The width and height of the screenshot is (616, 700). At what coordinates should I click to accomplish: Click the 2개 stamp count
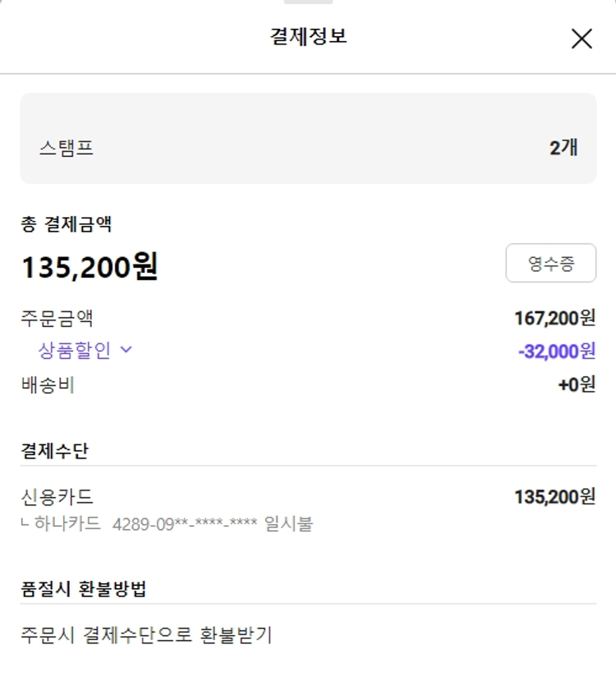pyautogui.click(x=563, y=148)
